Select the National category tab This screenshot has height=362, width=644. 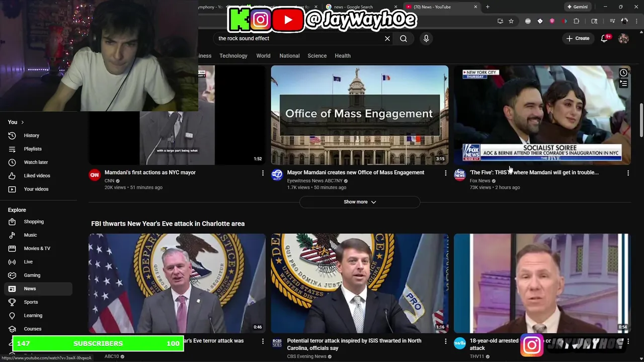click(289, 56)
